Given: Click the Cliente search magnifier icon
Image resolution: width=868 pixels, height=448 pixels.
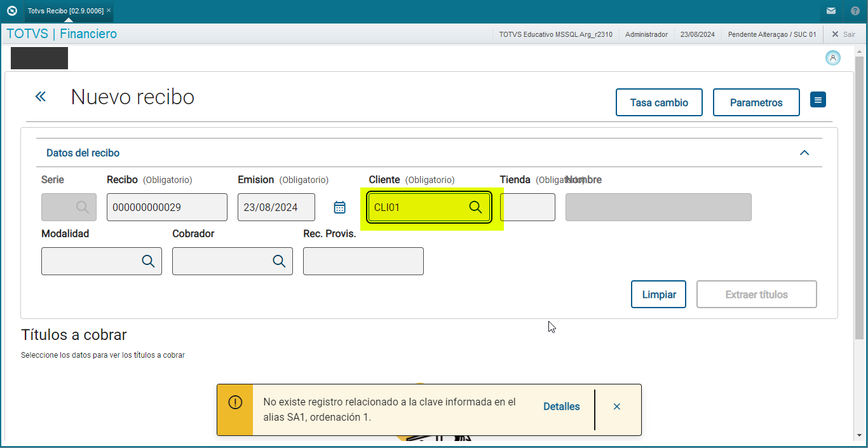Looking at the screenshot, I should pos(475,207).
